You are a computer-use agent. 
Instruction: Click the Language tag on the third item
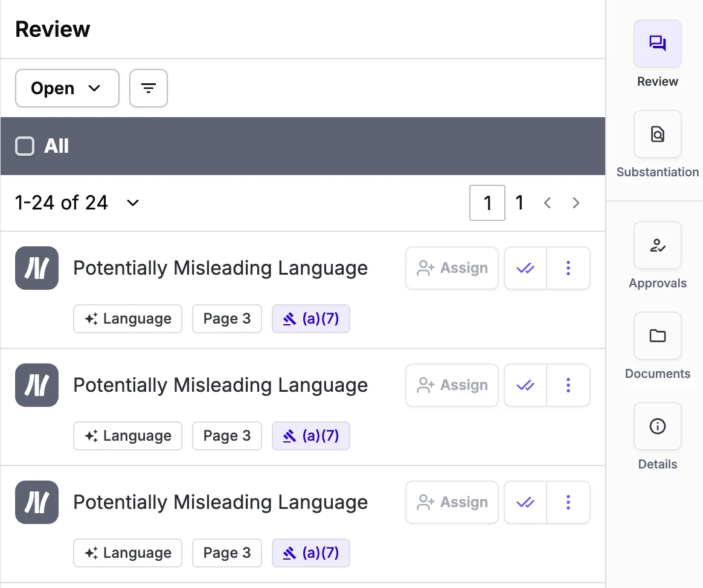pyautogui.click(x=128, y=553)
